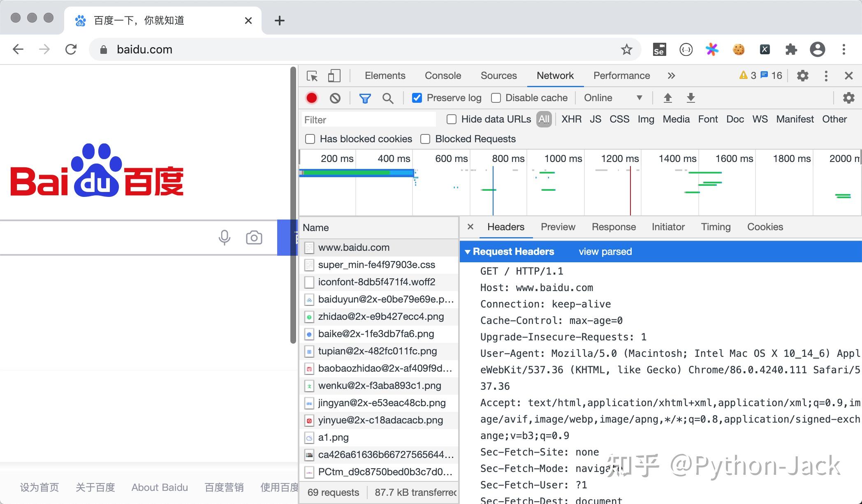Toggle the device emulation toolbar icon
Viewport: 862px width, 504px height.
point(334,76)
